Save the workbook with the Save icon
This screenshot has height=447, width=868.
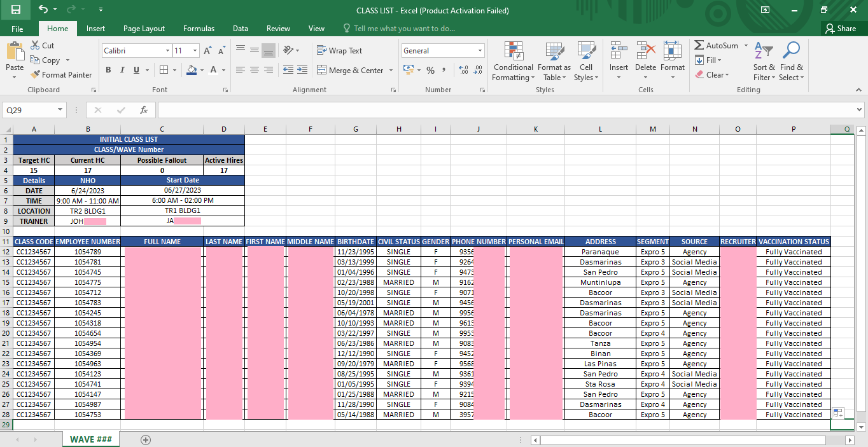pos(16,10)
